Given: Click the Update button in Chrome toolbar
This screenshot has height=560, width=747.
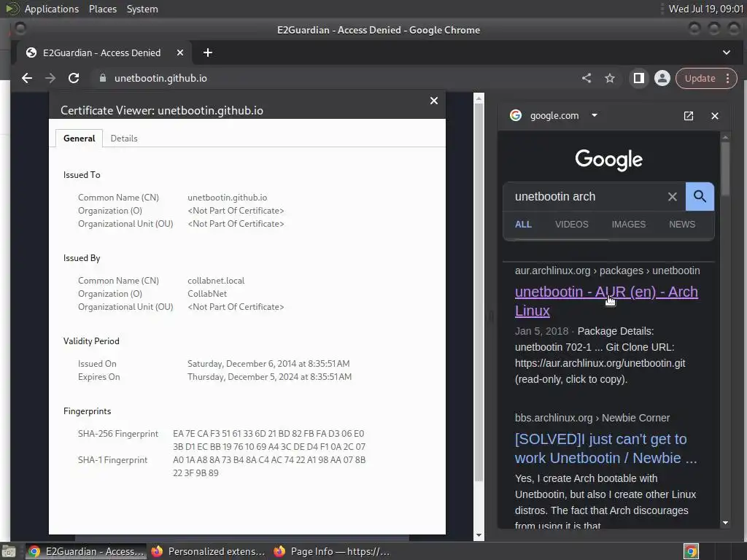Looking at the screenshot, I should [700, 78].
